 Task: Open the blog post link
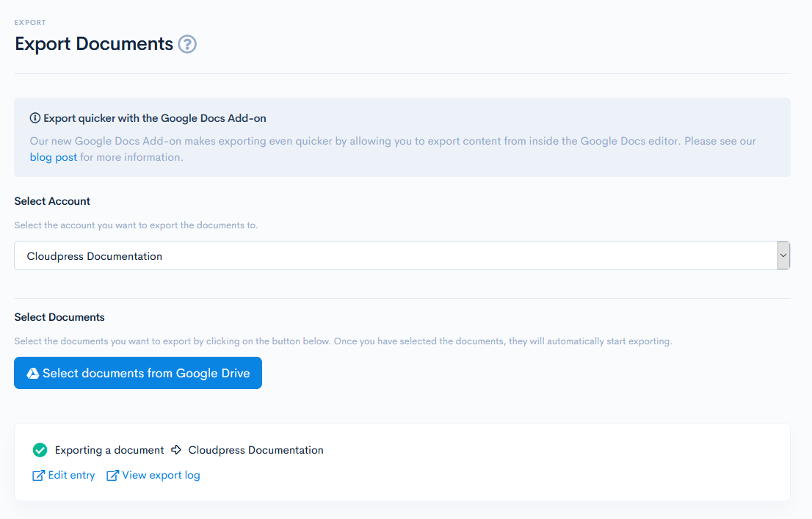pyautogui.click(x=53, y=157)
